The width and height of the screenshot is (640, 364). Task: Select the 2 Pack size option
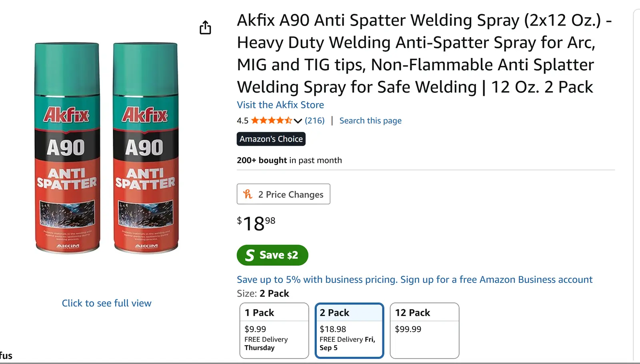click(349, 330)
